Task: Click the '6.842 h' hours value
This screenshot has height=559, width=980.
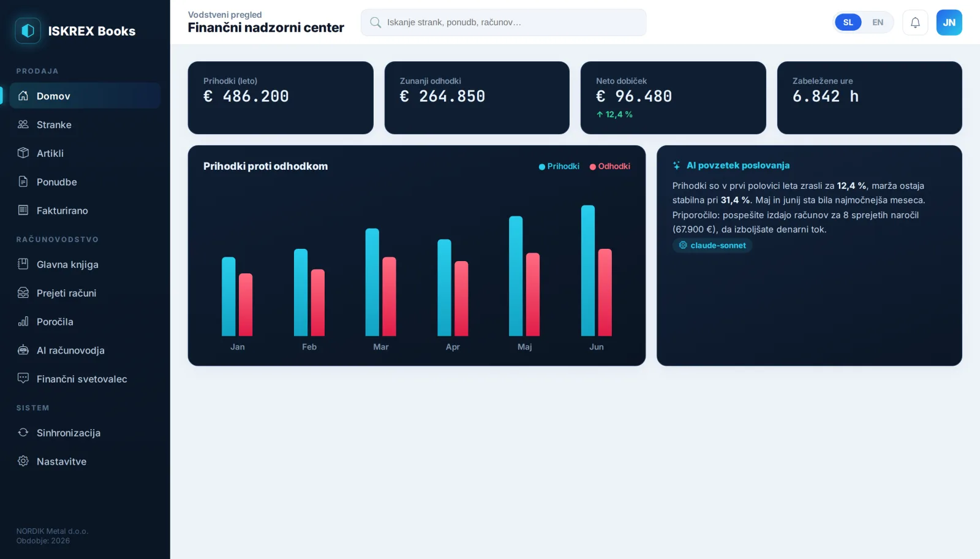Action: (826, 96)
